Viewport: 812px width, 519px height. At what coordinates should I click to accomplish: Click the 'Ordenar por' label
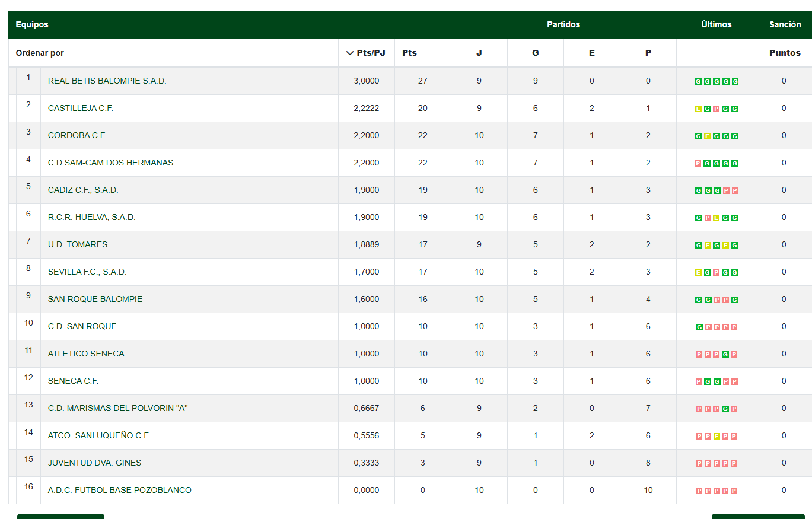(x=40, y=53)
